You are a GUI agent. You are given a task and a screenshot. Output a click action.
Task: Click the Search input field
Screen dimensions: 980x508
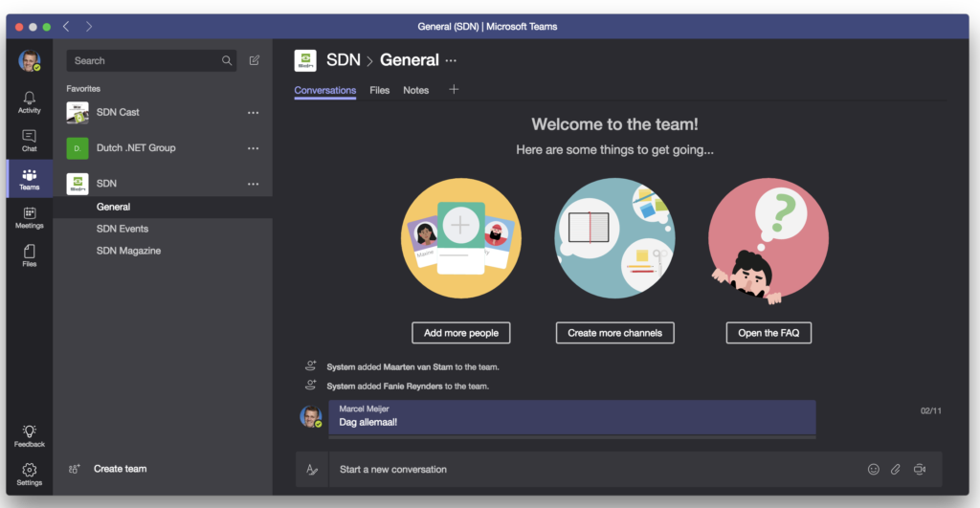(144, 60)
